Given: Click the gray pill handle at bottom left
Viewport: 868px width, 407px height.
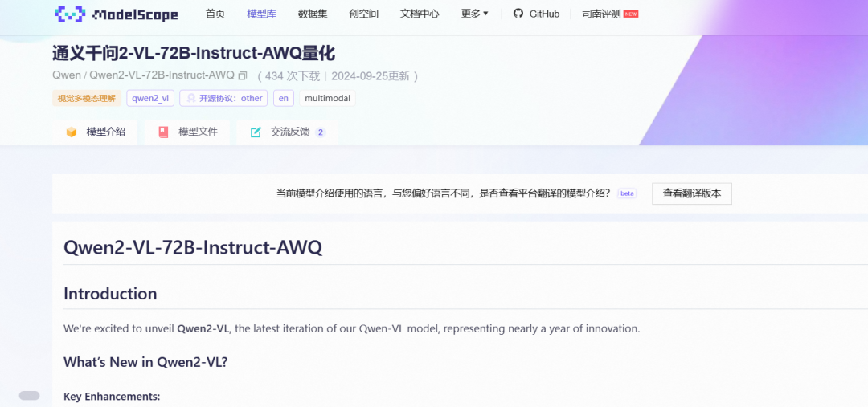Looking at the screenshot, I should [30, 396].
